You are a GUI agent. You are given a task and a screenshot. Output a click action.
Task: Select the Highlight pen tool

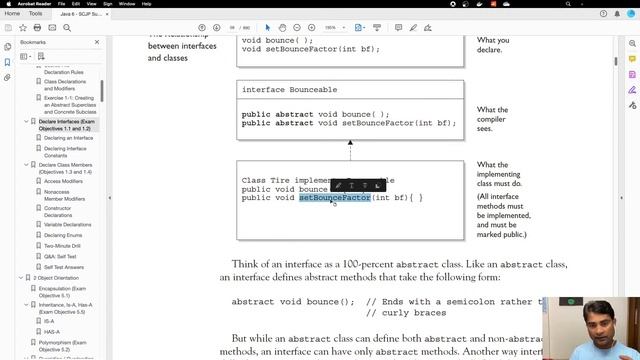coord(413,28)
